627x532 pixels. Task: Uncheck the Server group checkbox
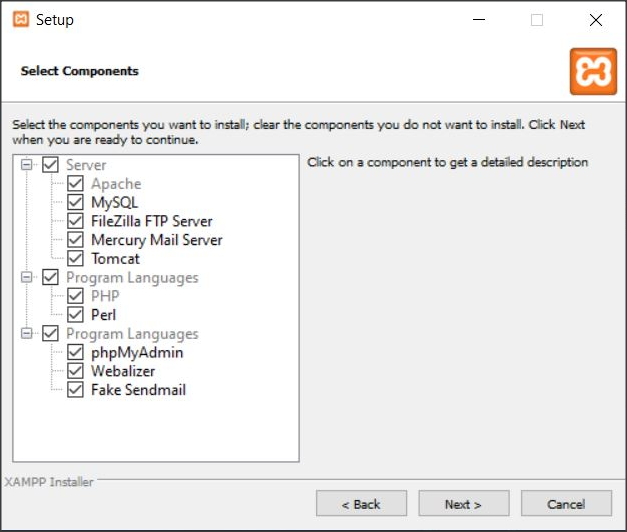[x=50, y=164]
